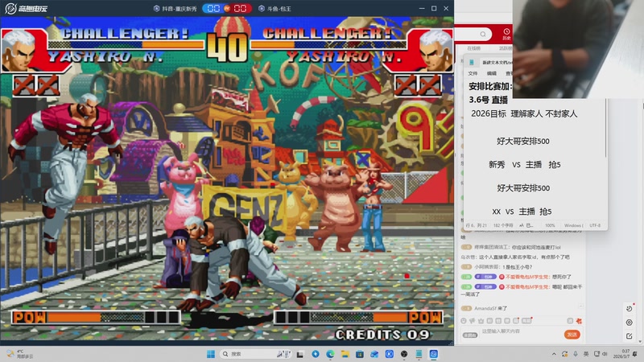This screenshot has width=644, height=362.
Task: Click the chat message 'AmandaSf 来了'
Action: (x=490, y=308)
